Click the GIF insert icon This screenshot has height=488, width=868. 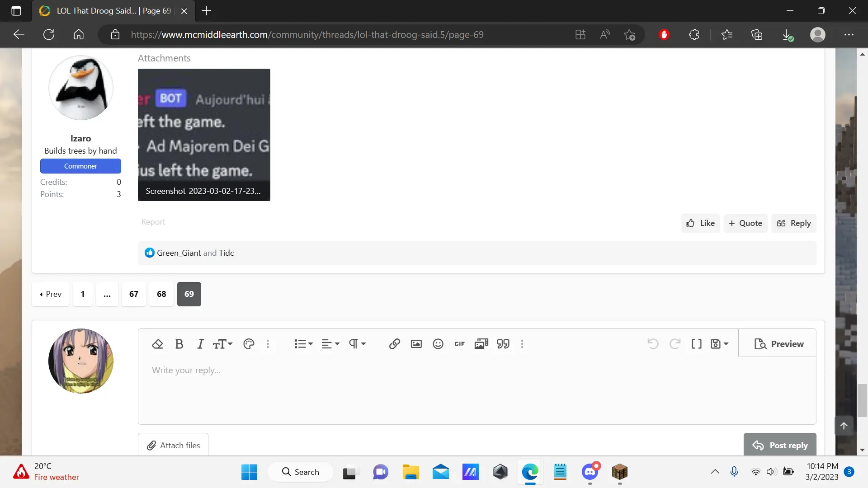tap(459, 344)
